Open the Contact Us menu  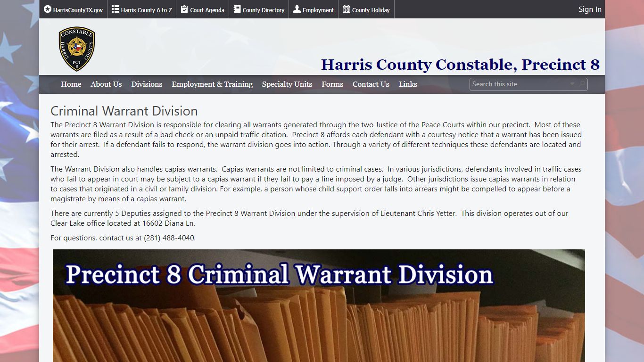371,84
